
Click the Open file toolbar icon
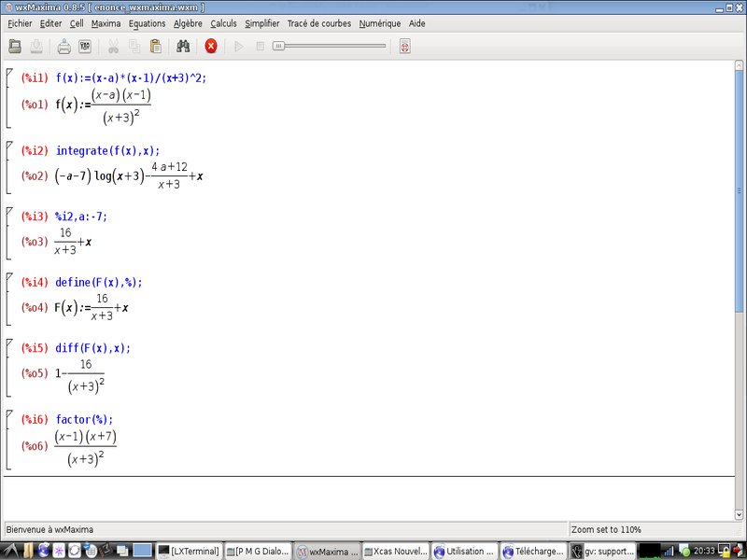click(16, 46)
